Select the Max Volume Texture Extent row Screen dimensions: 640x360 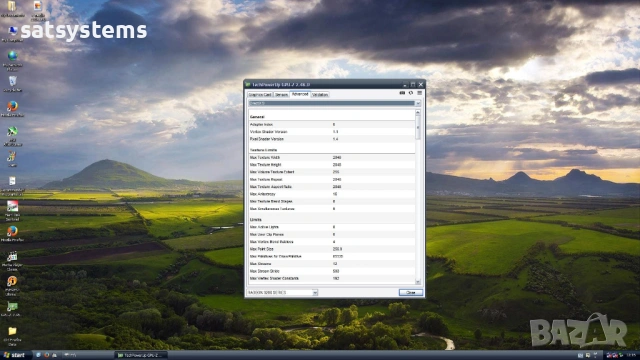(x=331, y=172)
